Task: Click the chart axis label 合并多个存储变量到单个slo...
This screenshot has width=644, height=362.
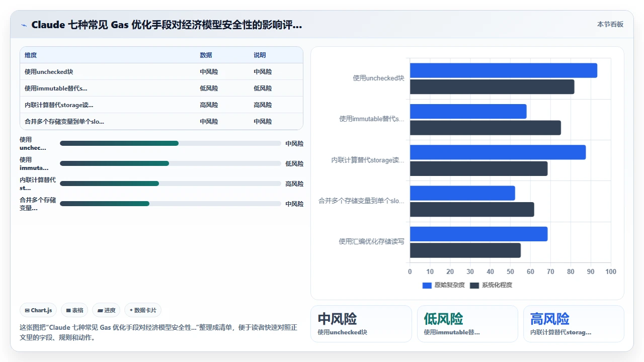Action: point(361,201)
